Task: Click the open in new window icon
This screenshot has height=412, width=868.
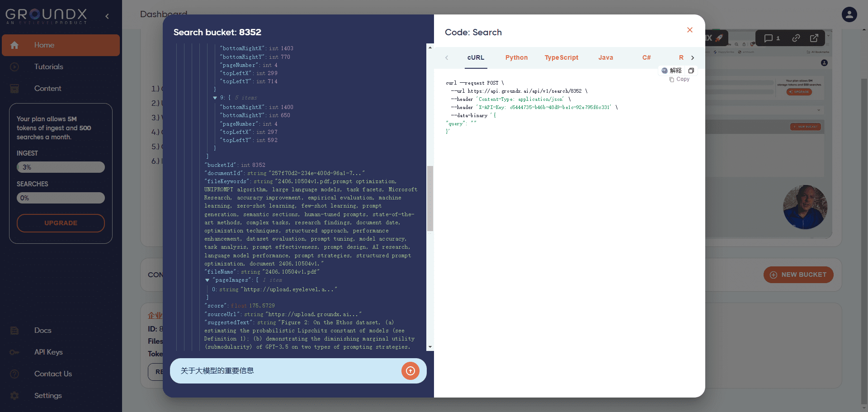Action: tap(814, 38)
